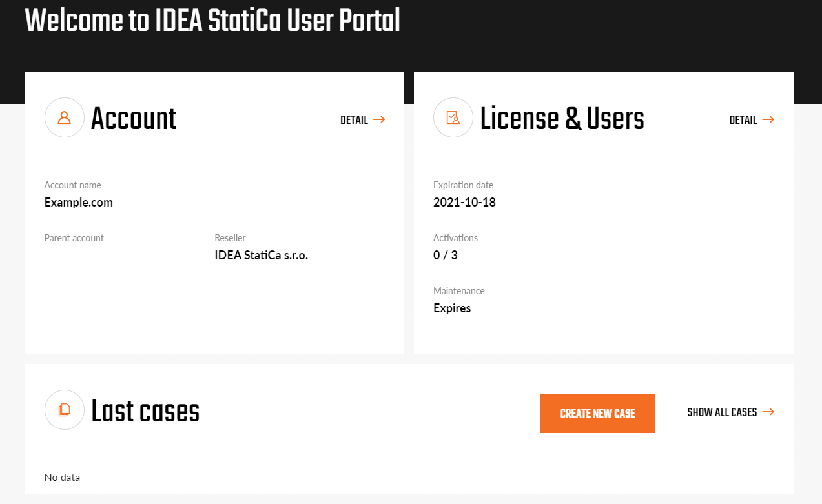Open License & Users DETAIL link
This screenshot has width=822, height=504.
743,120
